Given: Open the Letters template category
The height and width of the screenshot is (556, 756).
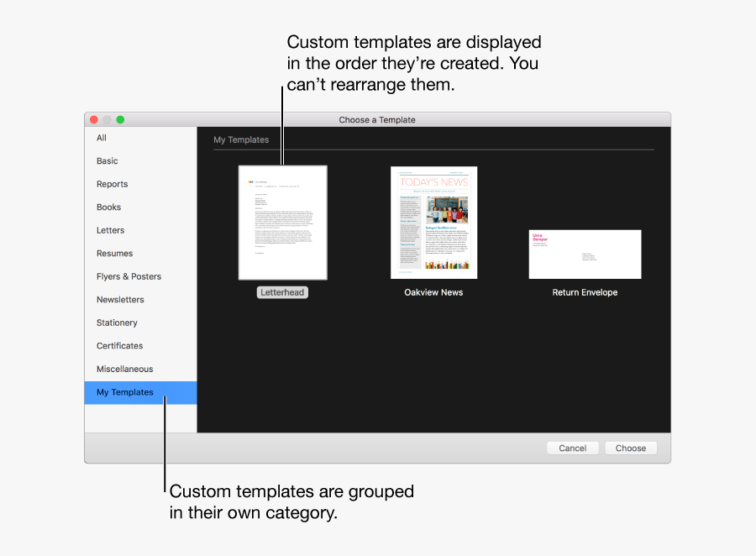Looking at the screenshot, I should pyautogui.click(x=140, y=230).
